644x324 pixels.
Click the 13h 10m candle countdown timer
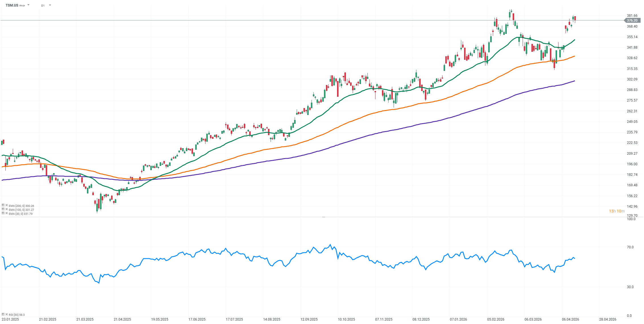click(616, 211)
